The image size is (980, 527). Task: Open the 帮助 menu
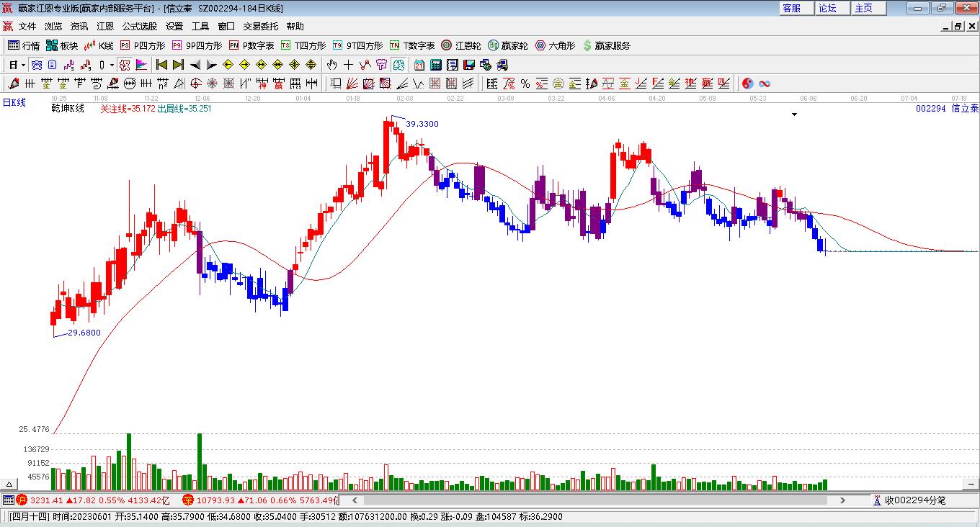[295, 26]
